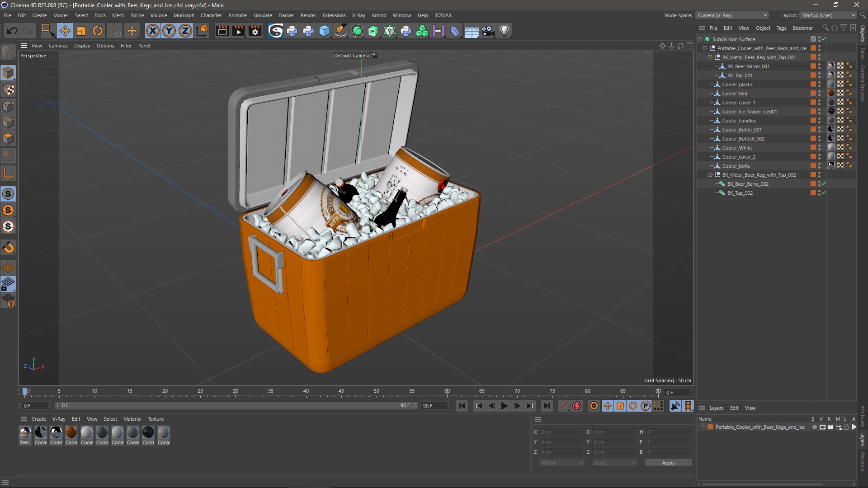Click the Cube primitive icon
The image size is (868, 488).
[x=325, y=31]
